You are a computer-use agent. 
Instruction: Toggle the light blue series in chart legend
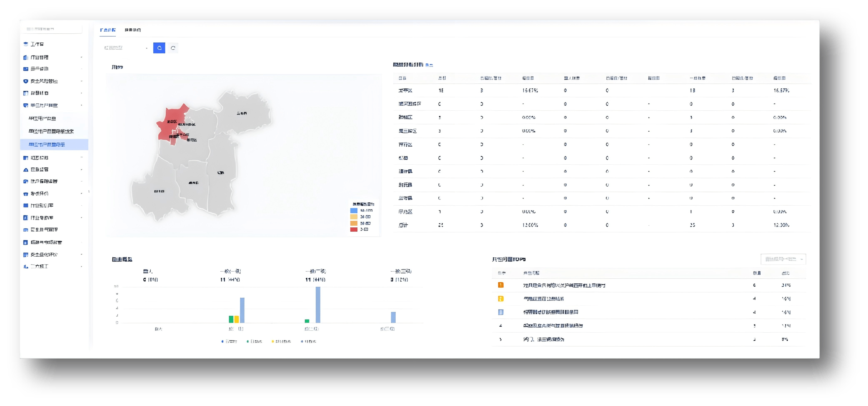308,342
